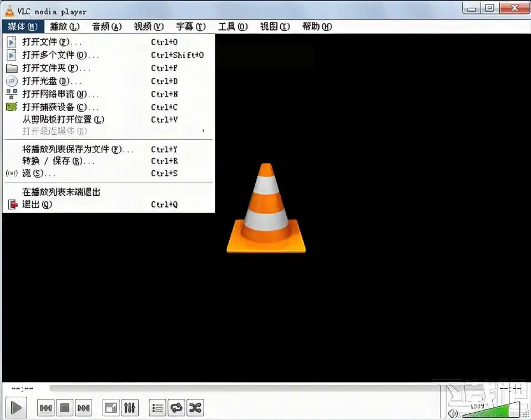
Task: Choose 打开光盘(D)... entry
Action: pyautogui.click(x=109, y=82)
